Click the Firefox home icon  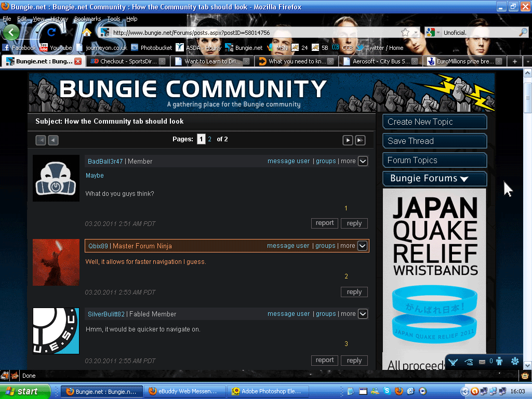87,32
